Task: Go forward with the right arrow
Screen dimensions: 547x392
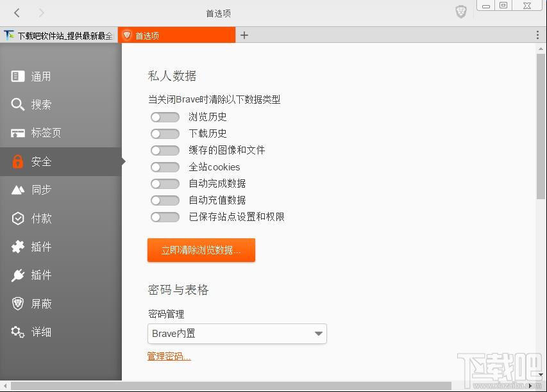Action: (x=41, y=13)
